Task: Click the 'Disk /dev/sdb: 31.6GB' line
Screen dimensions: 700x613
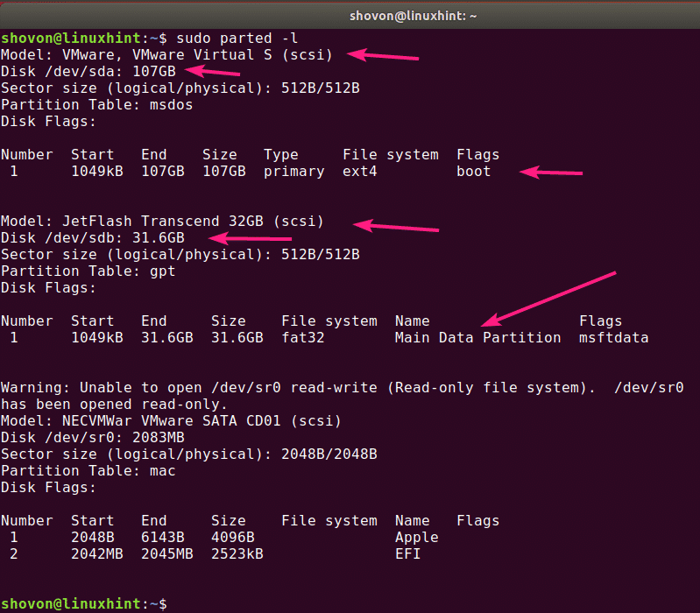Action: coord(93,238)
